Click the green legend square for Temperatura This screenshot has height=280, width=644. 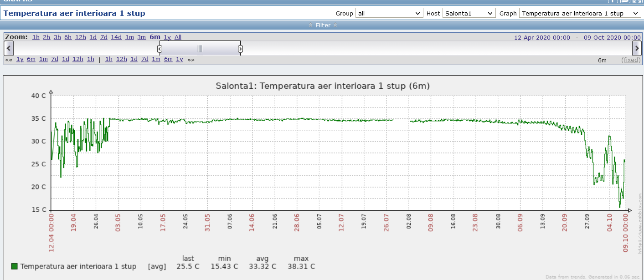(14, 266)
